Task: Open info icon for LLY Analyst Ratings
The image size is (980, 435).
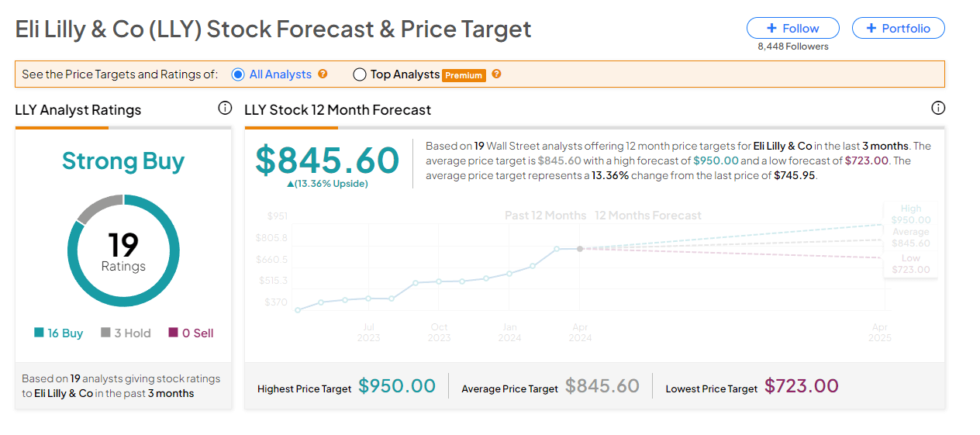Action: tap(225, 108)
